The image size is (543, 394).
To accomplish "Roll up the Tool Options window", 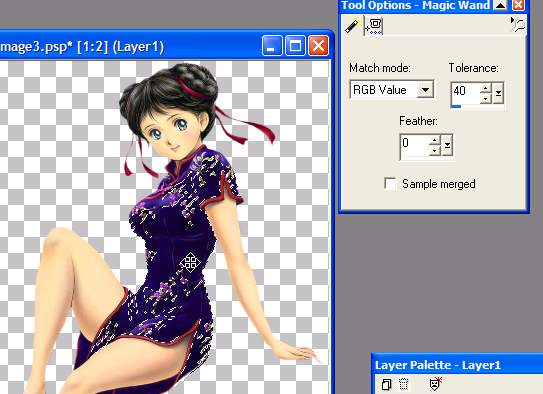I will (x=500, y=5).
